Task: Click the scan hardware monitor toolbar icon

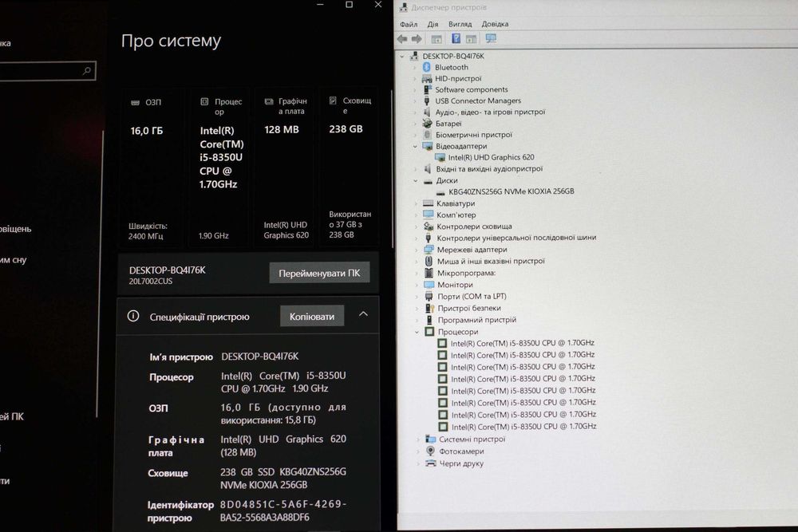Action: pos(491,38)
